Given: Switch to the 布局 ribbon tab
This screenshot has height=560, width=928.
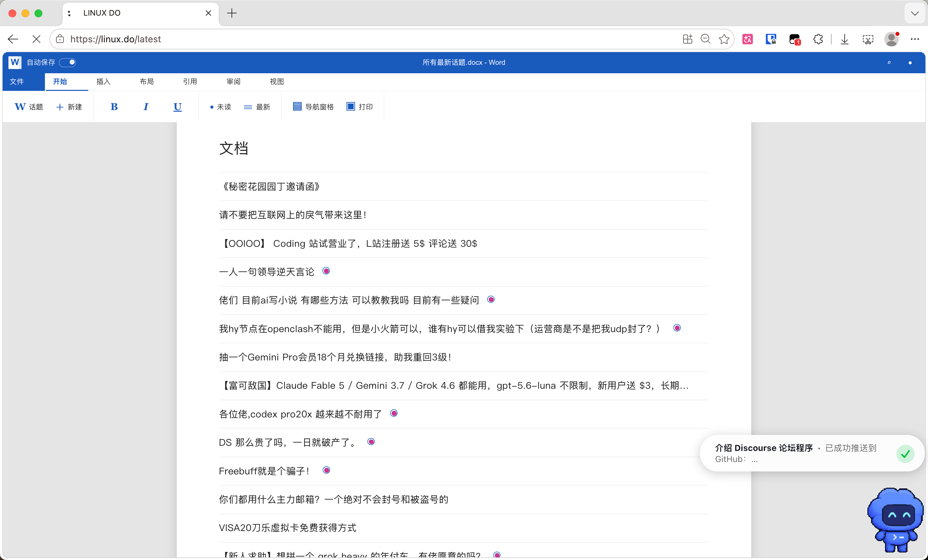Looking at the screenshot, I should pos(147,82).
